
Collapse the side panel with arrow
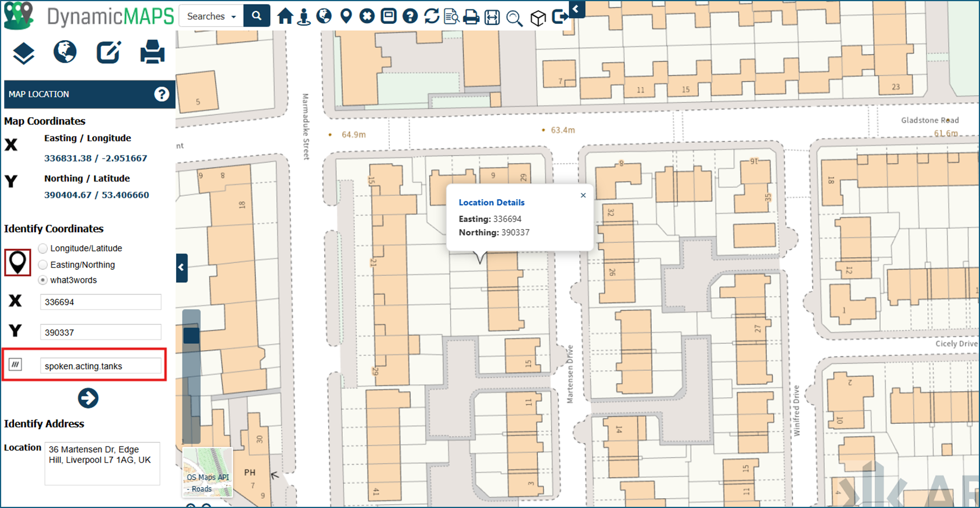pyautogui.click(x=182, y=268)
